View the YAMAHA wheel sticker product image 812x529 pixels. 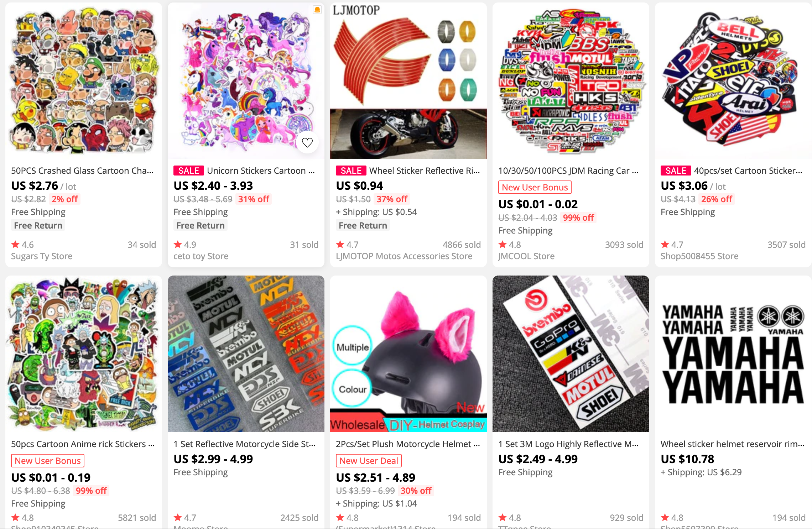(733, 354)
